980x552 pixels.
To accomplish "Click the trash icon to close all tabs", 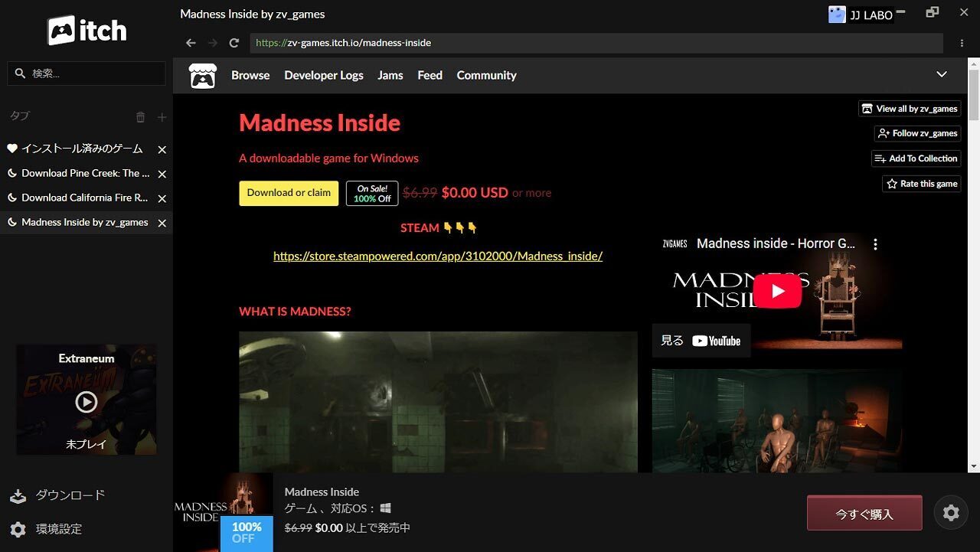I will (x=140, y=117).
